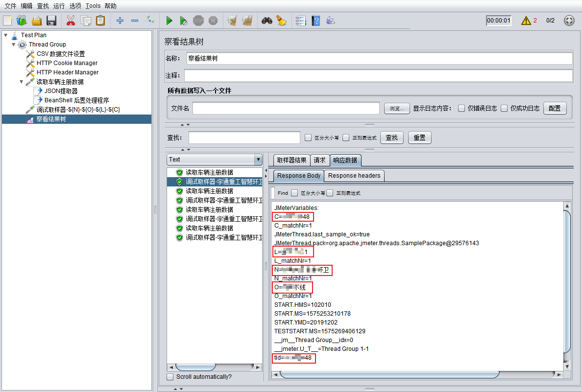Click response body vertical scrollbar

pyautogui.click(x=567, y=286)
